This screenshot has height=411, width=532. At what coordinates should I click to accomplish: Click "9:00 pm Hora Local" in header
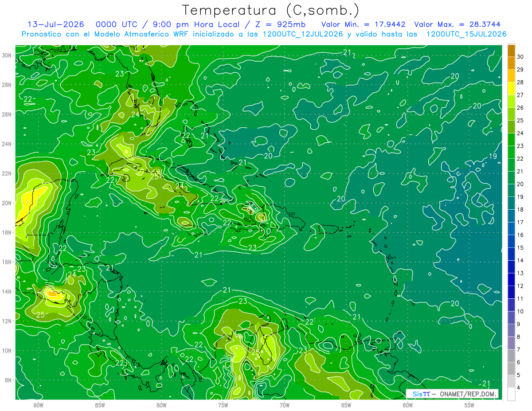(196, 24)
